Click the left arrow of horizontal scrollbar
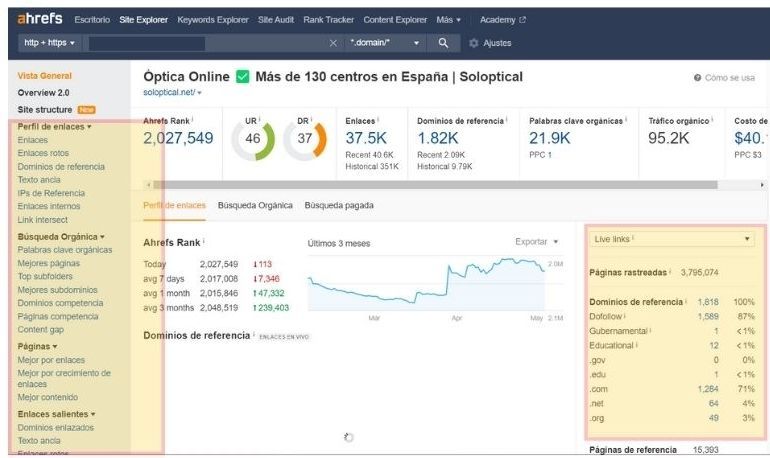 [x=149, y=185]
